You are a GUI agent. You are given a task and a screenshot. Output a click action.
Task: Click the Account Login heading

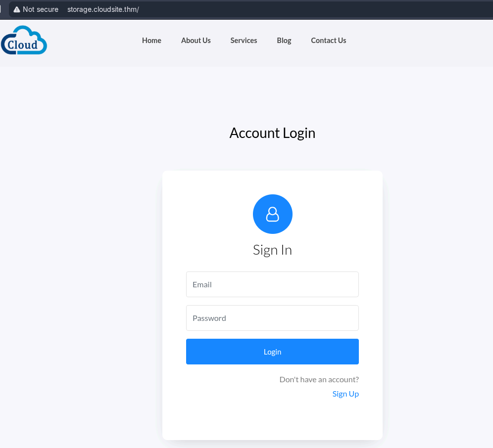272,133
